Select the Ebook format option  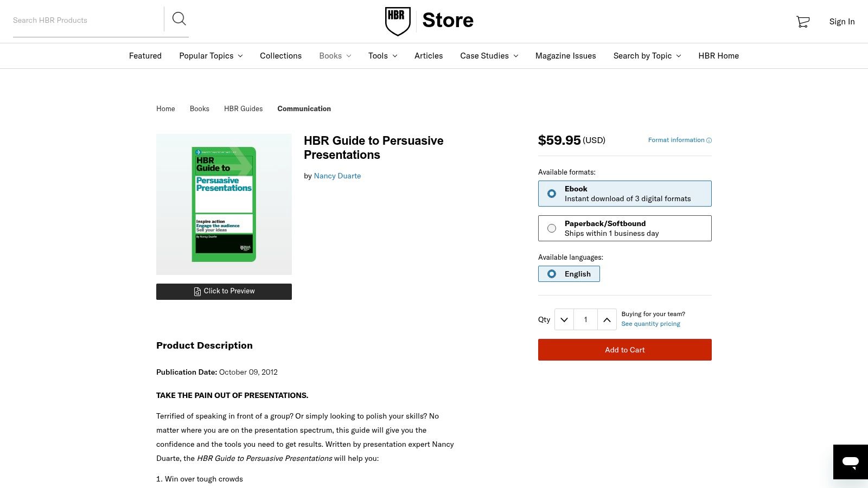(x=551, y=193)
